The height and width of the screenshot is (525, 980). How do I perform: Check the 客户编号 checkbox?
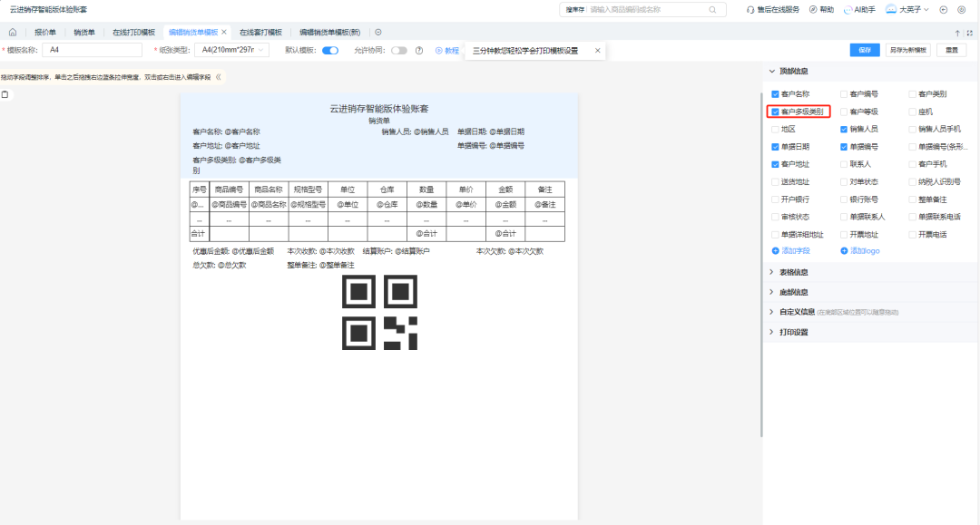click(844, 94)
